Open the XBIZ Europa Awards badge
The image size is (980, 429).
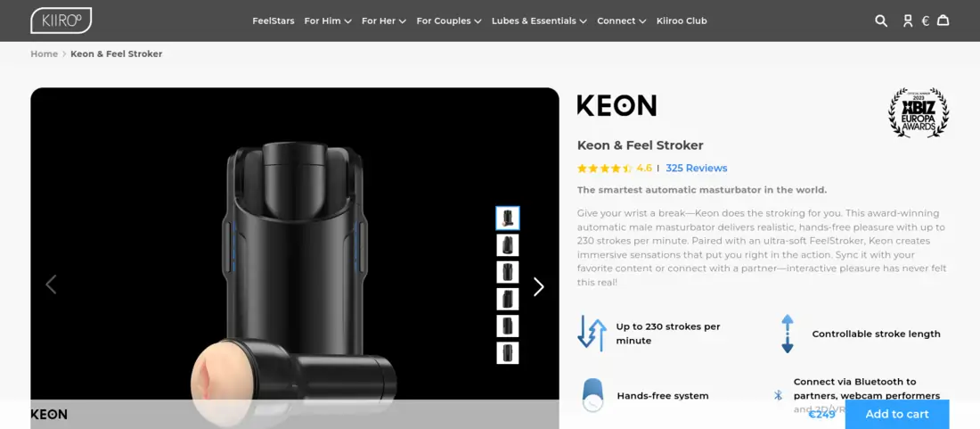click(x=919, y=113)
